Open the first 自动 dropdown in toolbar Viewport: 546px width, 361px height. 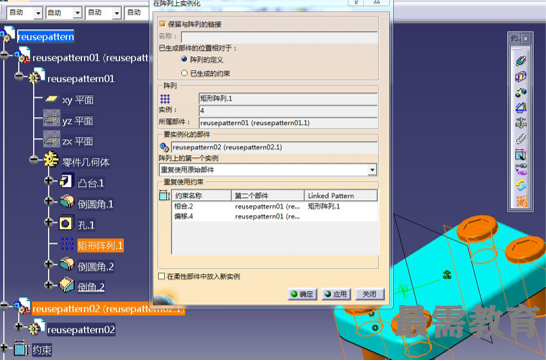coord(38,13)
